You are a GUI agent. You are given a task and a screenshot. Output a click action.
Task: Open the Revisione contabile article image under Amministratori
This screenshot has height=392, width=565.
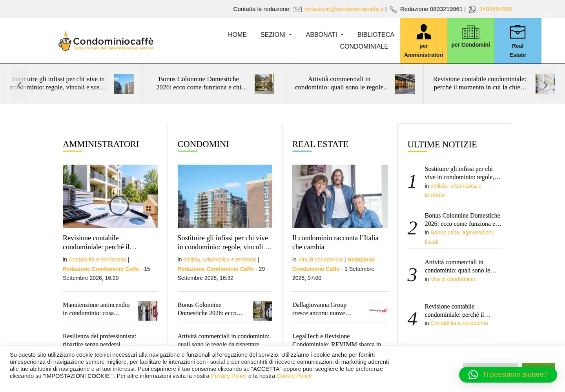click(110, 196)
